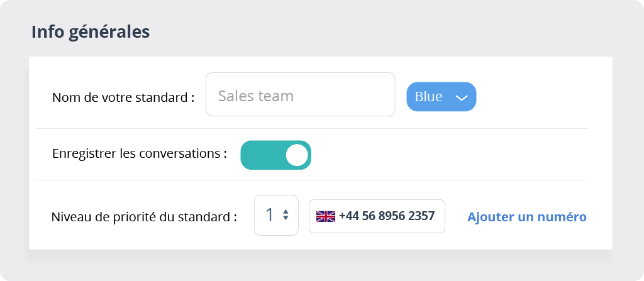Toggle the conversation recording switch
Image resolution: width=644 pixels, height=281 pixels.
pyautogui.click(x=275, y=155)
